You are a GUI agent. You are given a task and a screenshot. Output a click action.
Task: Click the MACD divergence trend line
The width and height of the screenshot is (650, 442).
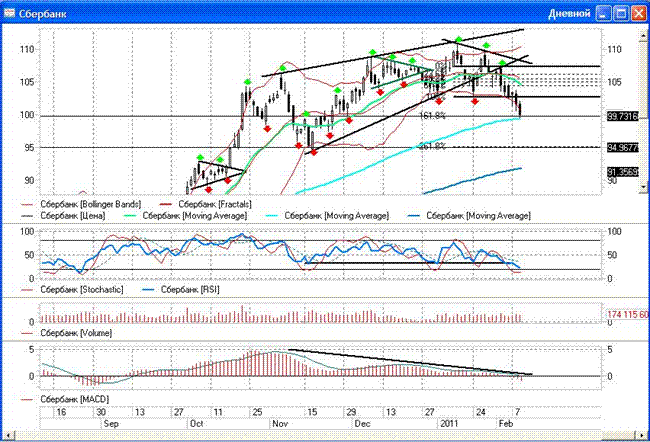point(410,362)
